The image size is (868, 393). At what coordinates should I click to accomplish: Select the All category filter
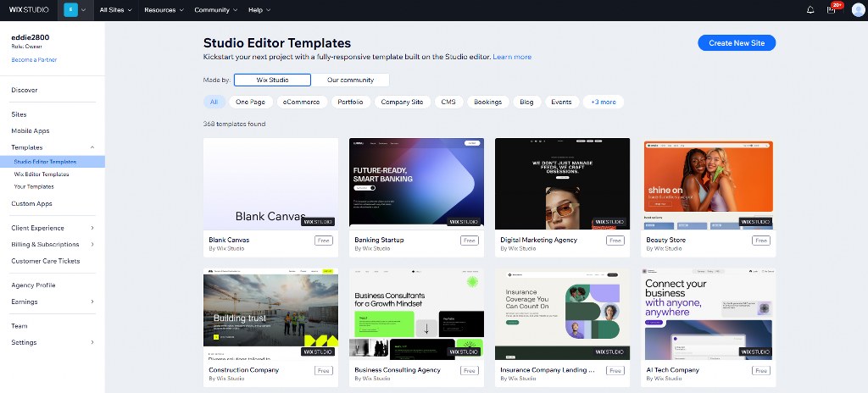click(x=214, y=102)
